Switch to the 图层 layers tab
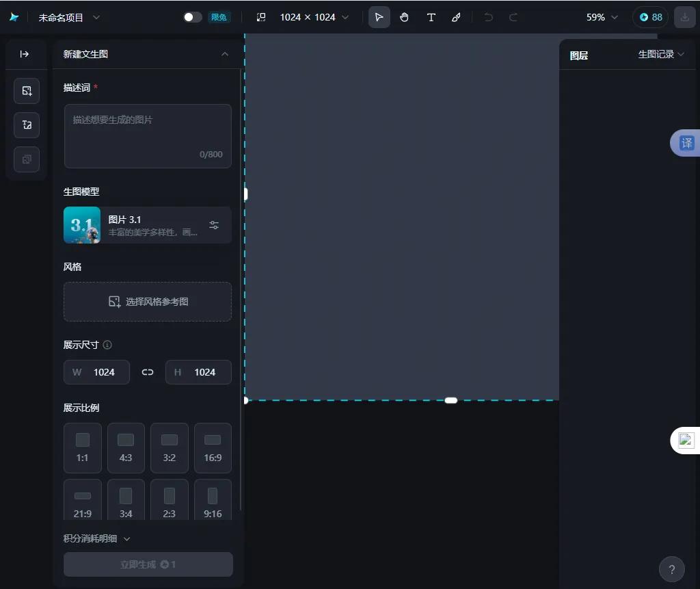Viewport: 700px width, 589px height. [x=579, y=55]
